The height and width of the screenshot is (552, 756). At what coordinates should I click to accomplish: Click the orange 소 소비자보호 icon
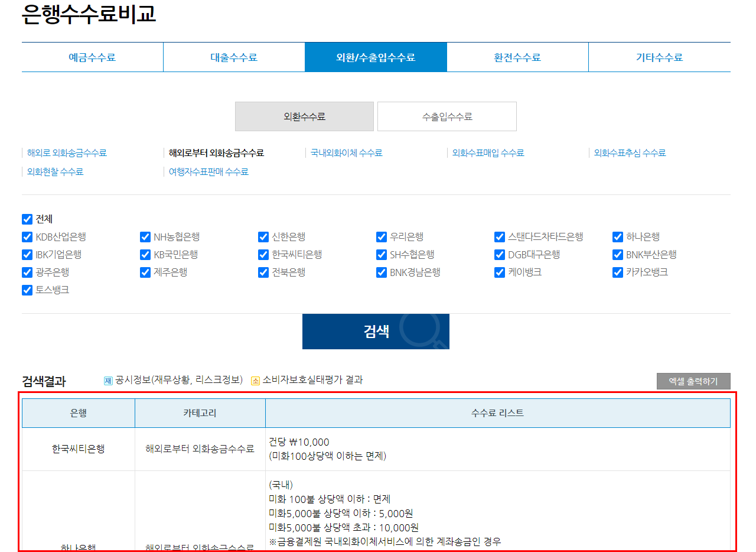pos(256,381)
